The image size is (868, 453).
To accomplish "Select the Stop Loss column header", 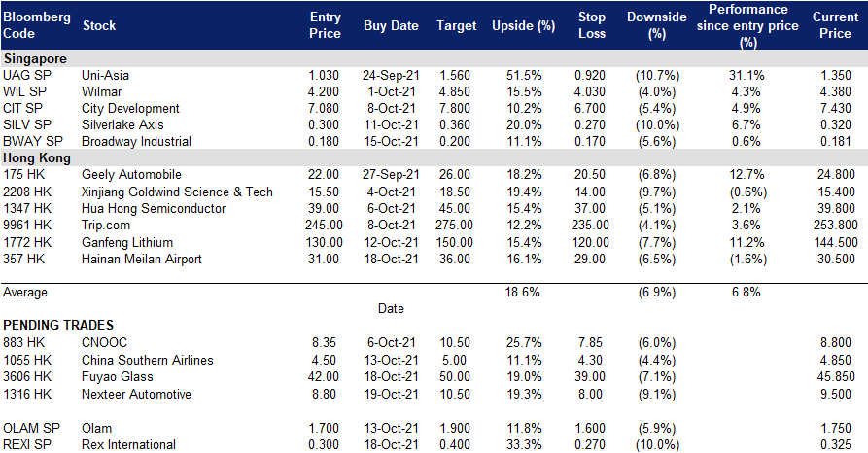I will click(x=592, y=25).
